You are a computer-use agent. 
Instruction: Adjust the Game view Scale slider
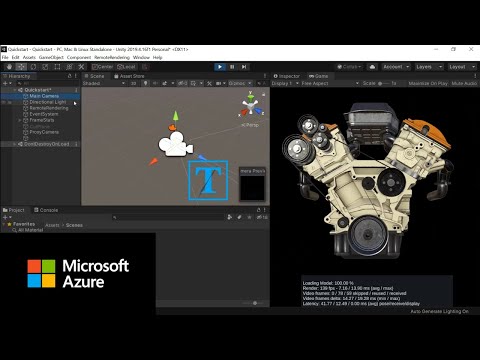[384, 83]
